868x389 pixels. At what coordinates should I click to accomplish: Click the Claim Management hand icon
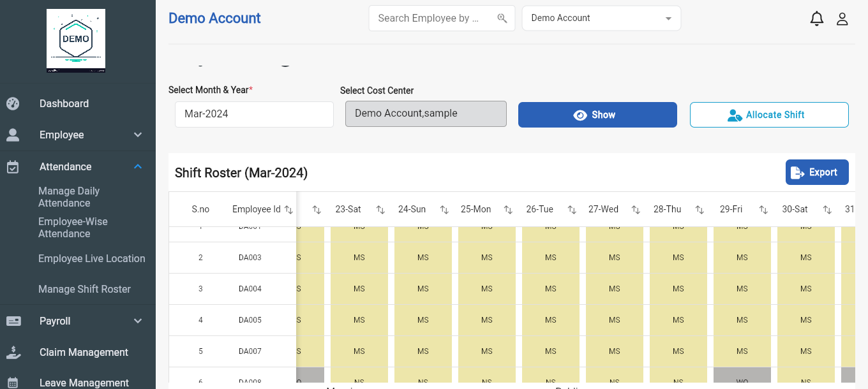coord(13,352)
